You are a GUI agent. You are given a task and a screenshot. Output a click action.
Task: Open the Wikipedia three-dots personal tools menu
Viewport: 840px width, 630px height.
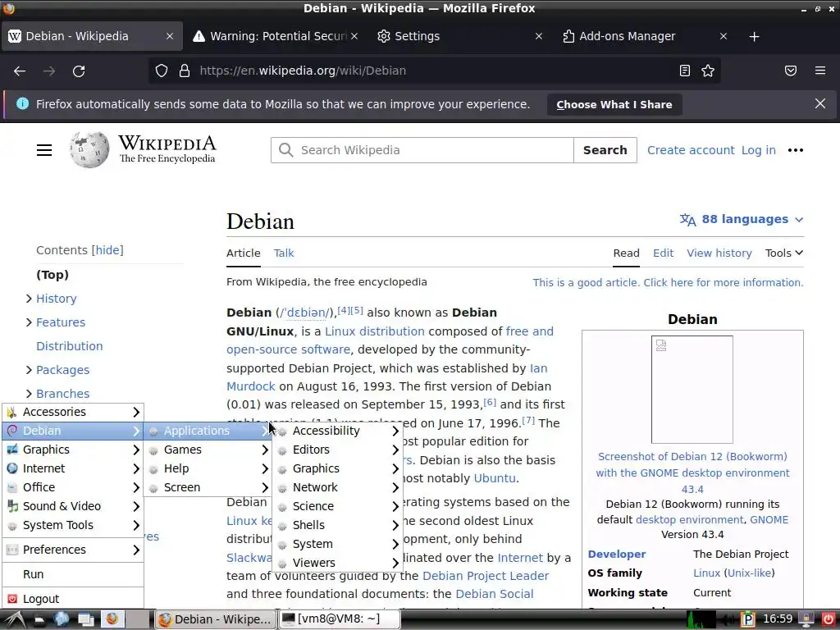pyautogui.click(x=796, y=150)
